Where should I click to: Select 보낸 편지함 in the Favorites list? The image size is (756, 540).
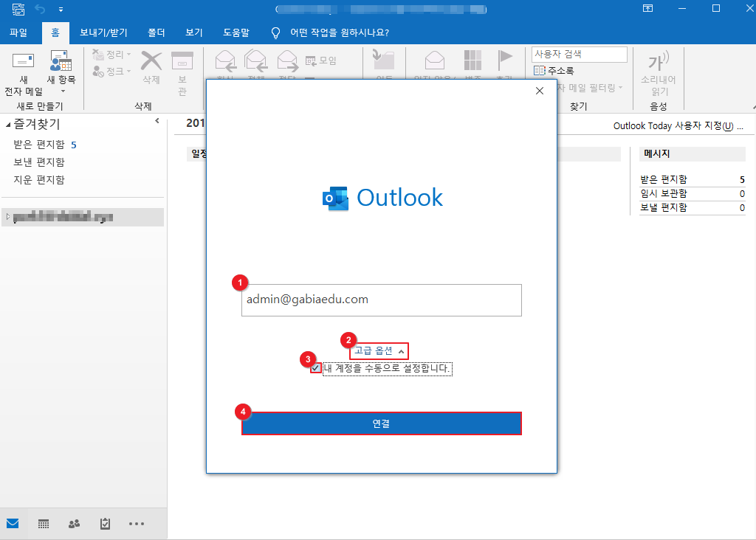tap(39, 162)
